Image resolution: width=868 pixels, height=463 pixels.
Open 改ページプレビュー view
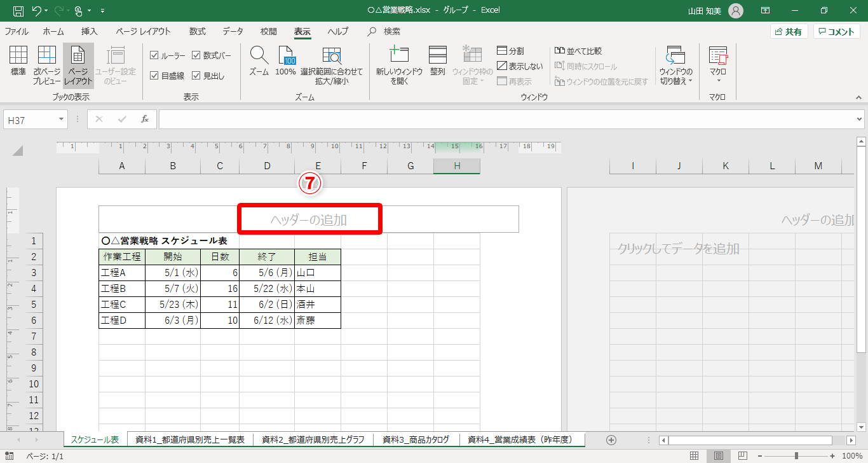point(47,65)
